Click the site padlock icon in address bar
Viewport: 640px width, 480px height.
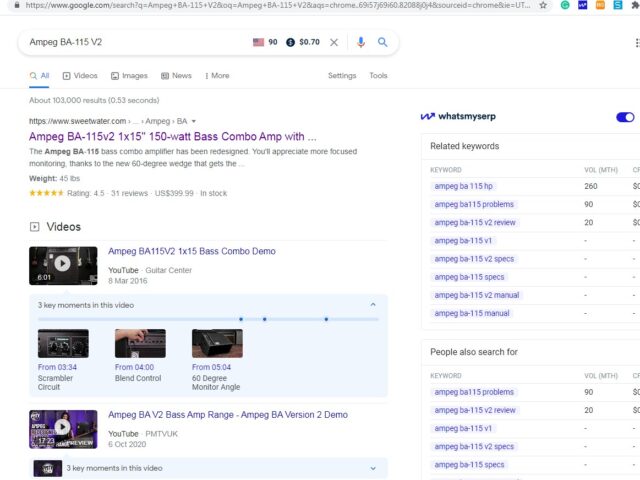click(17, 5)
